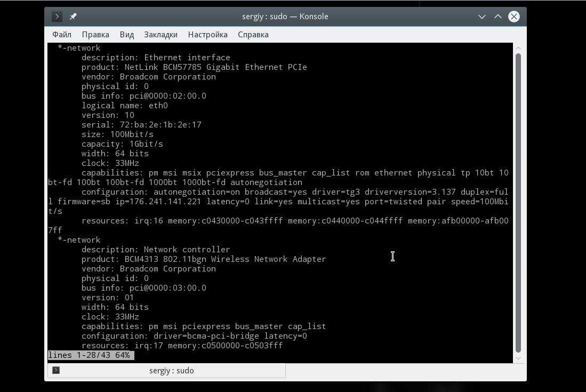Minimize the Konsole window

(x=482, y=17)
